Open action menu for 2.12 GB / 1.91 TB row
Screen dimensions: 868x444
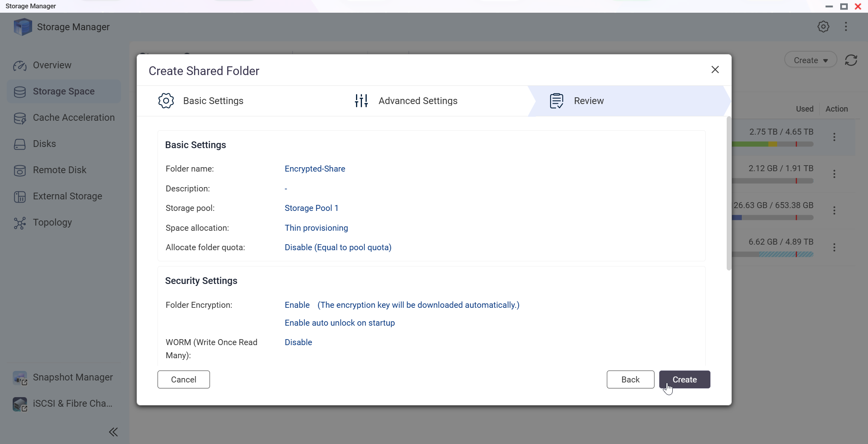click(x=834, y=174)
